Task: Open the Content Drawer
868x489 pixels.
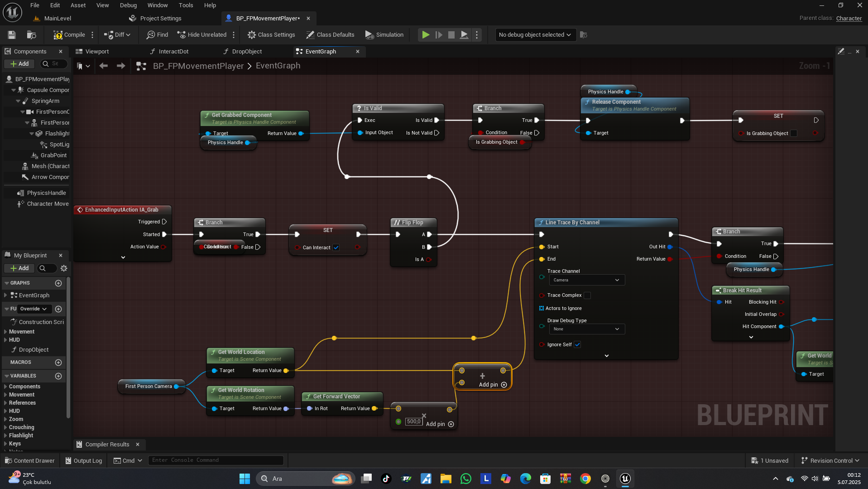Action: click(29, 460)
